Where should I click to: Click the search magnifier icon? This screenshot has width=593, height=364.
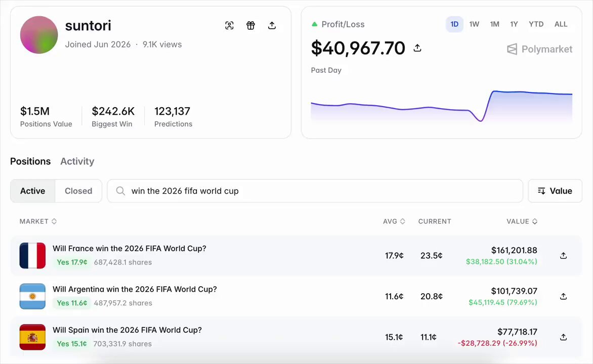click(x=120, y=191)
